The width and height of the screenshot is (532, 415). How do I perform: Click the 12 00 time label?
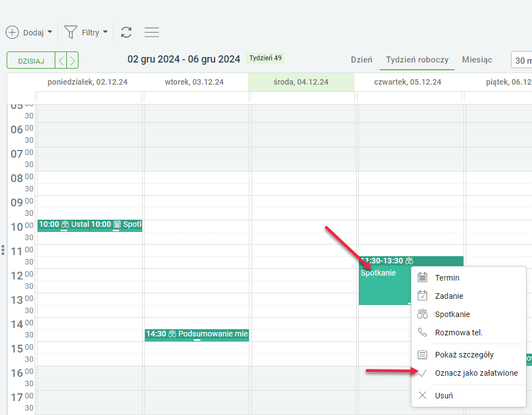[22, 275]
